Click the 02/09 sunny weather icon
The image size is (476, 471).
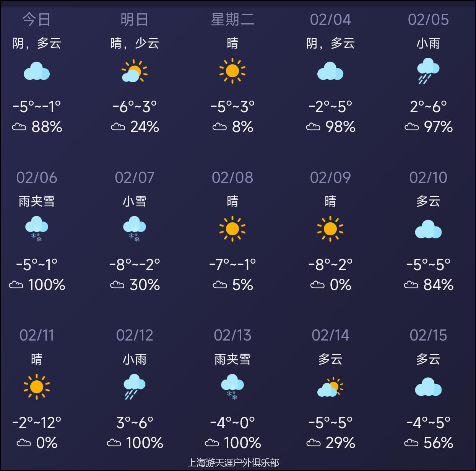tap(330, 229)
